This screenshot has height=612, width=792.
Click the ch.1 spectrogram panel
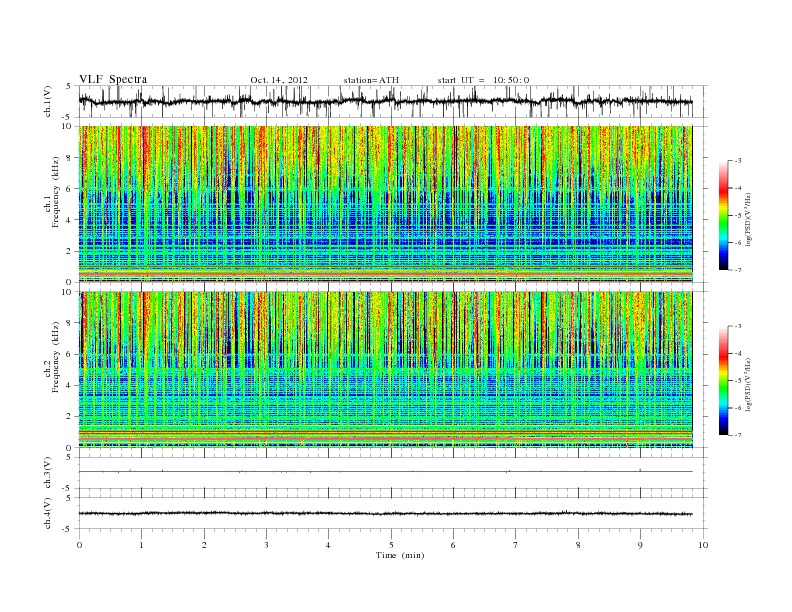[x=386, y=204]
